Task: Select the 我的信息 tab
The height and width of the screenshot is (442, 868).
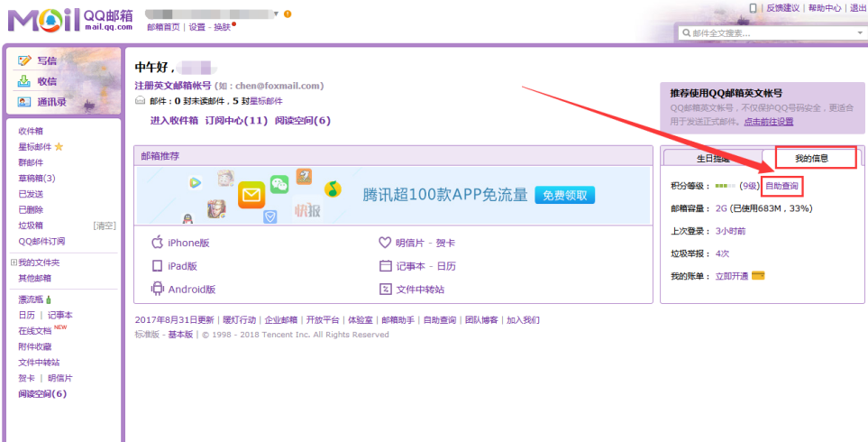Action: point(811,158)
